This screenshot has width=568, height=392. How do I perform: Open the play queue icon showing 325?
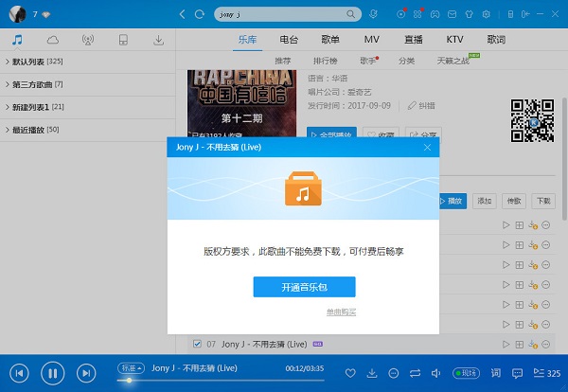pos(547,373)
